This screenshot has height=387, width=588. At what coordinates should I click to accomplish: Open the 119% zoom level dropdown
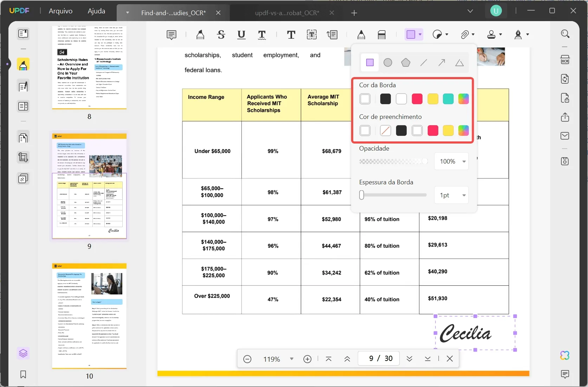pos(291,359)
